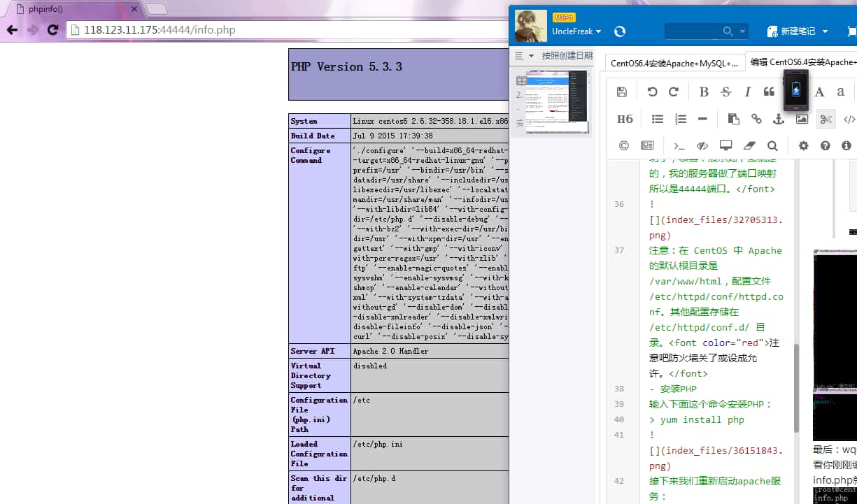Open the editor settings gear

[x=802, y=145]
